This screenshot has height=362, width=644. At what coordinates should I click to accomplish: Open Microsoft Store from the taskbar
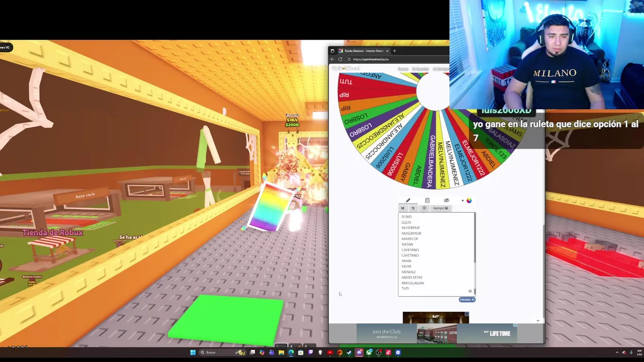click(301, 352)
